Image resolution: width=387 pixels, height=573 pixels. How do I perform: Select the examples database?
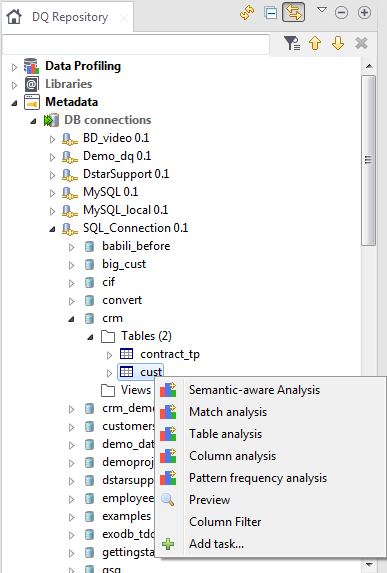[126, 516]
